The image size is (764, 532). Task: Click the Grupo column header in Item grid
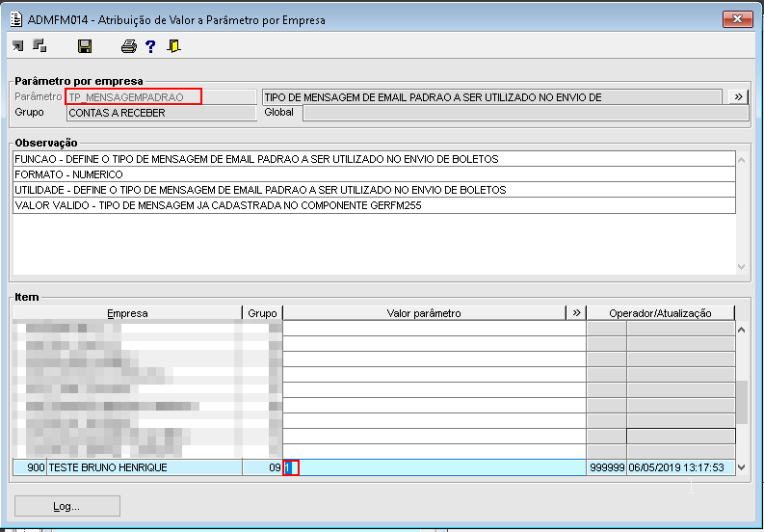(x=262, y=313)
